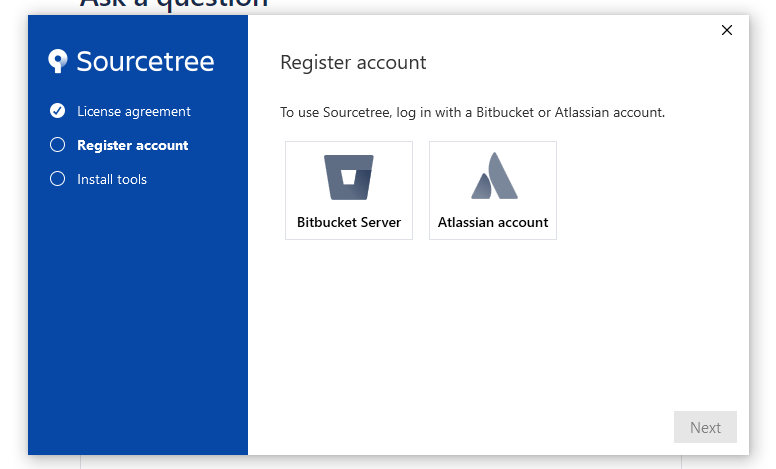Select the Install tools step circle
Viewport: 776px width, 469px height.
pyautogui.click(x=57, y=179)
